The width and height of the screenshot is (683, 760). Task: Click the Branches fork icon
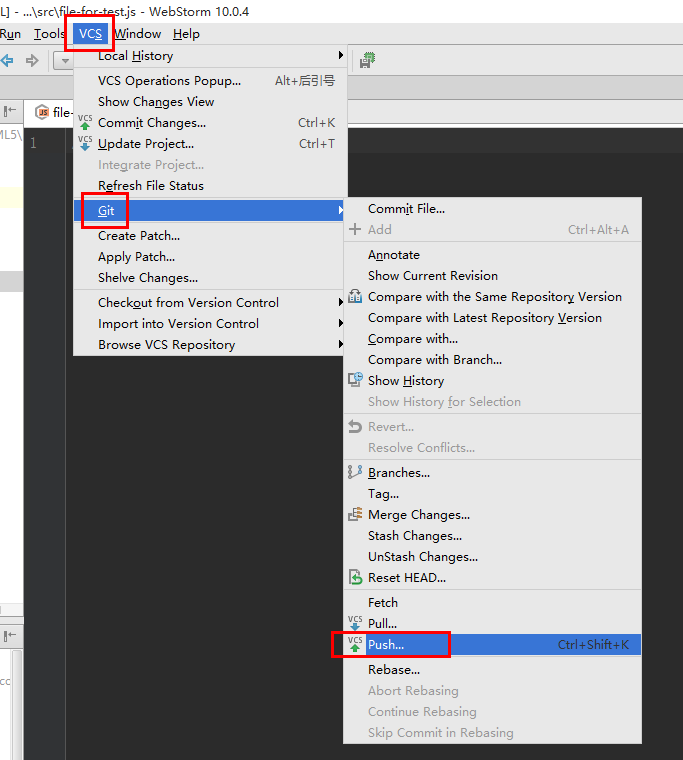pos(355,472)
